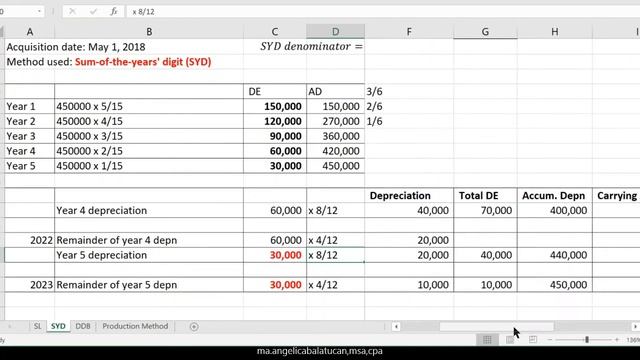
Task: Click cell '450000 x 2/15'
Action: click(x=149, y=151)
